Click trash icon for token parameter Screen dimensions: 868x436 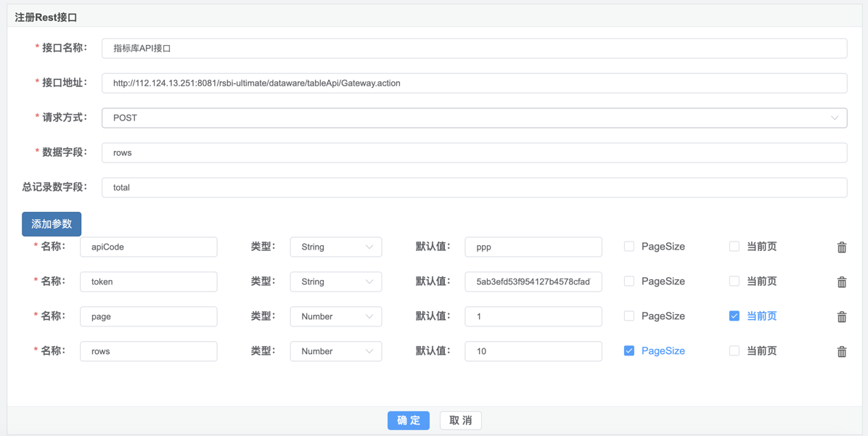coord(842,282)
